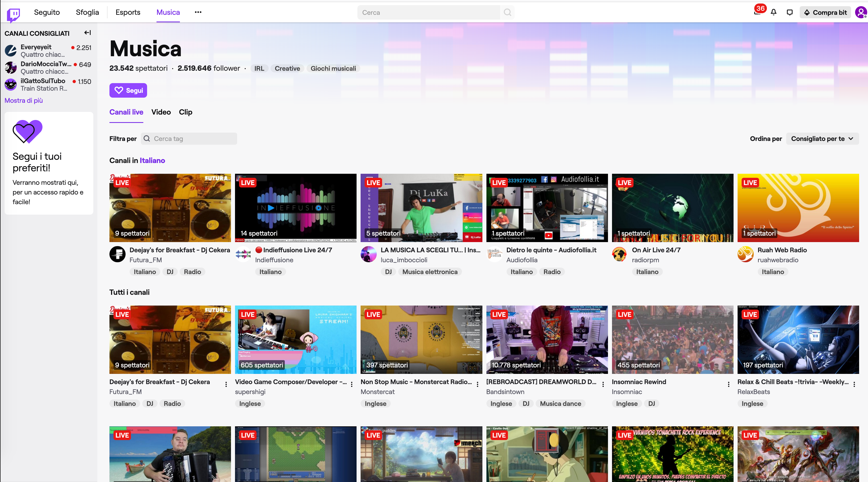
Task: Go to the Seguito tab
Action: [47, 12]
